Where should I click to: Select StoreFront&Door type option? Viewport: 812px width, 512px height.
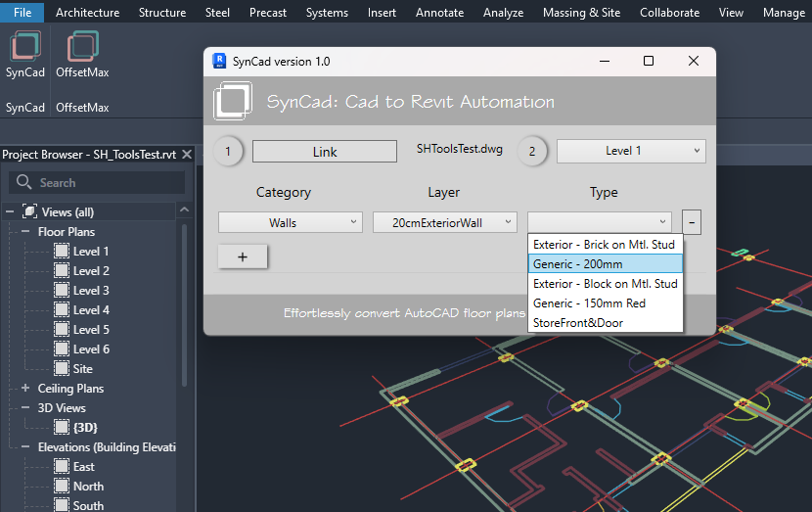point(606,323)
